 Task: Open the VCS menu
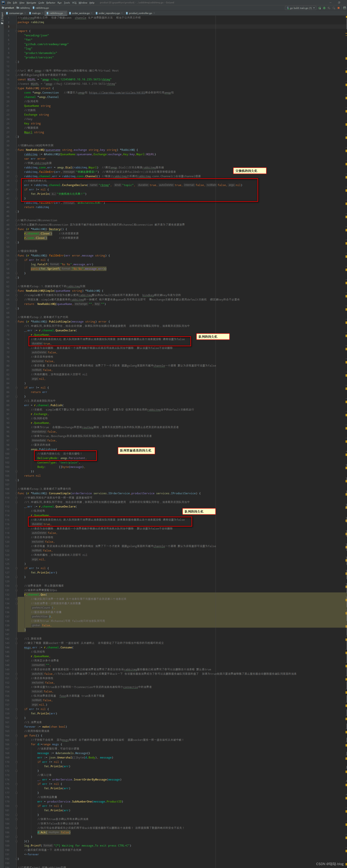tap(74, 3)
